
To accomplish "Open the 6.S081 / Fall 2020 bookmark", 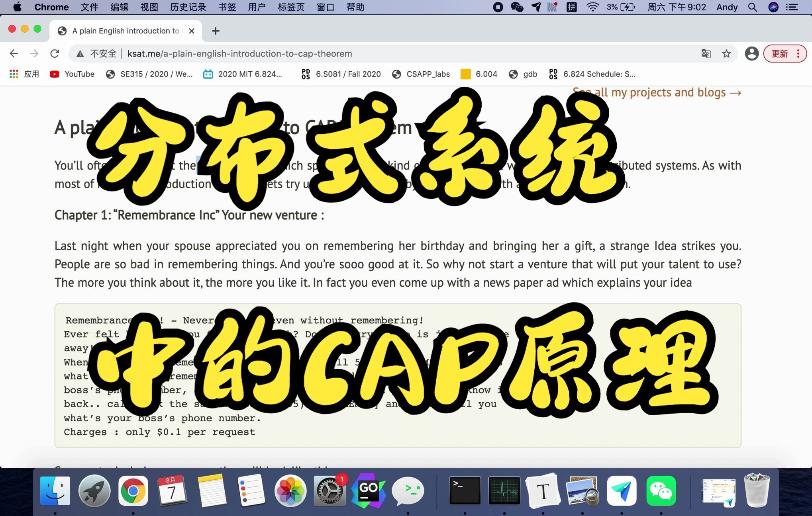I will tap(341, 74).
